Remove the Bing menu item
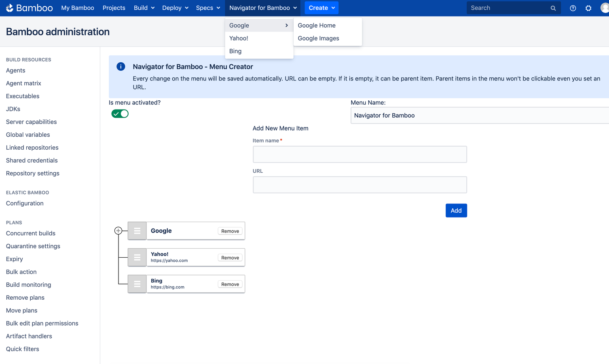Screen dimensions: 609x364 point(230,284)
